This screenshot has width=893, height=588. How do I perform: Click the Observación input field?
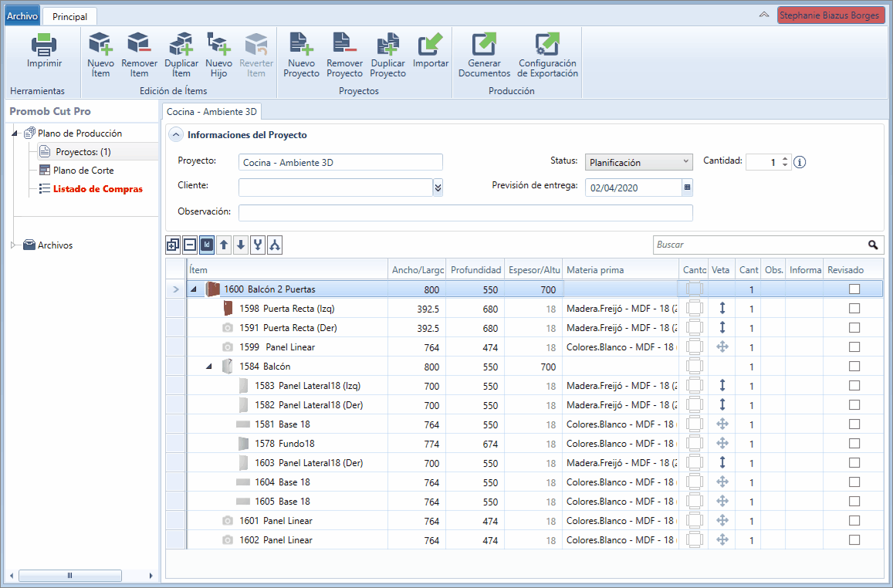pos(465,212)
